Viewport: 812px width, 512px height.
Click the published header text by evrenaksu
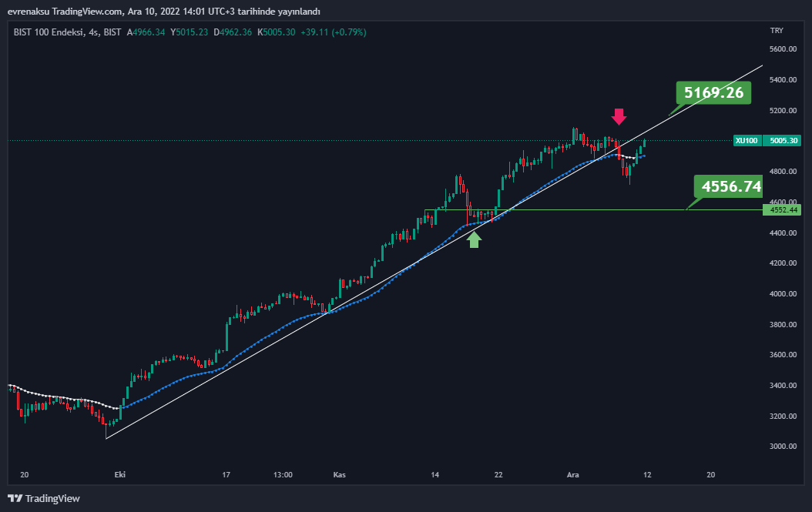click(x=163, y=12)
